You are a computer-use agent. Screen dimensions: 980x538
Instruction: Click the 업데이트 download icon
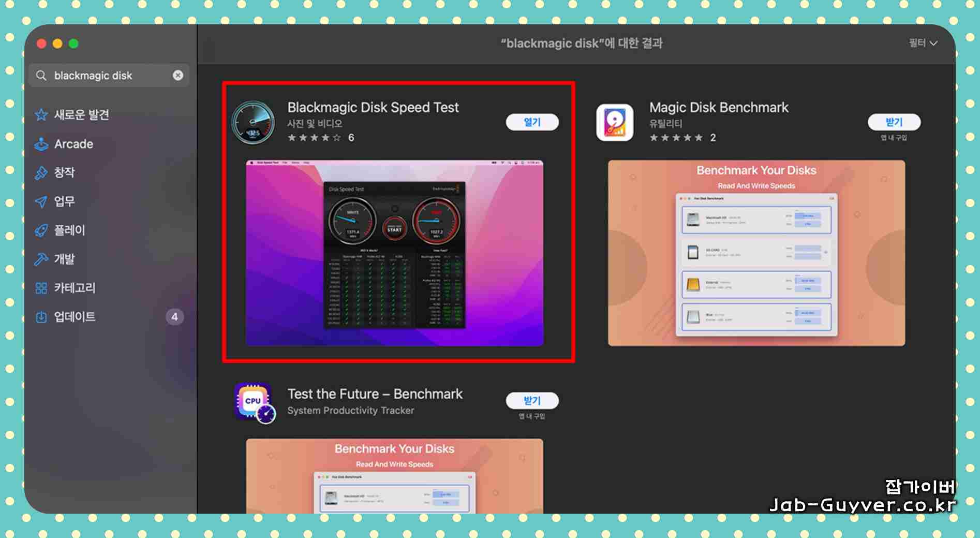point(41,317)
